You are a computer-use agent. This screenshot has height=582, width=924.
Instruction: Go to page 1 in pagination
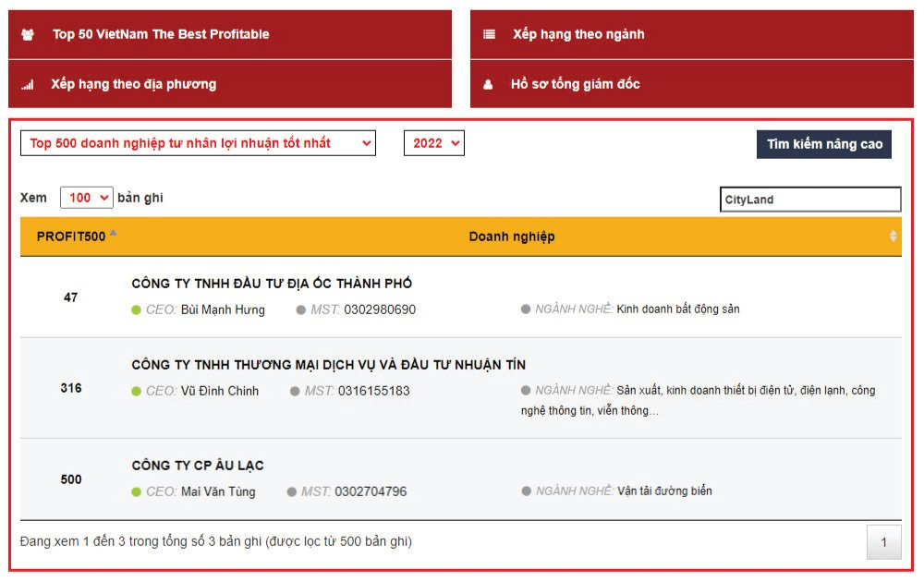coord(883,542)
